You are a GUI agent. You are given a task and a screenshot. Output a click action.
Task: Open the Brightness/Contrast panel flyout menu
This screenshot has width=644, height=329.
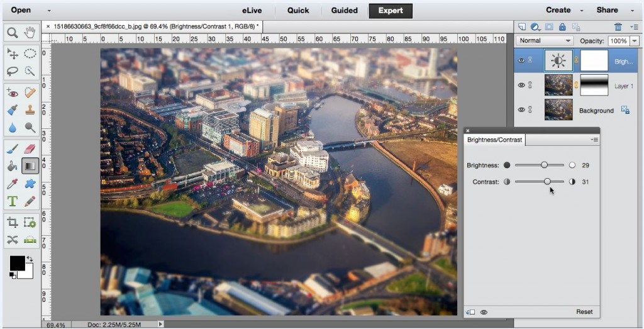[594, 140]
